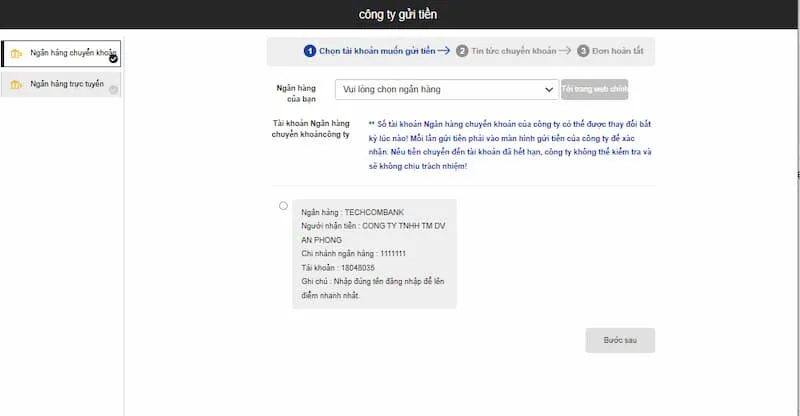Switch to Ngân hàng chuyển khoản tab
Image resolution: width=800 pixels, height=416 pixels.
(61, 54)
